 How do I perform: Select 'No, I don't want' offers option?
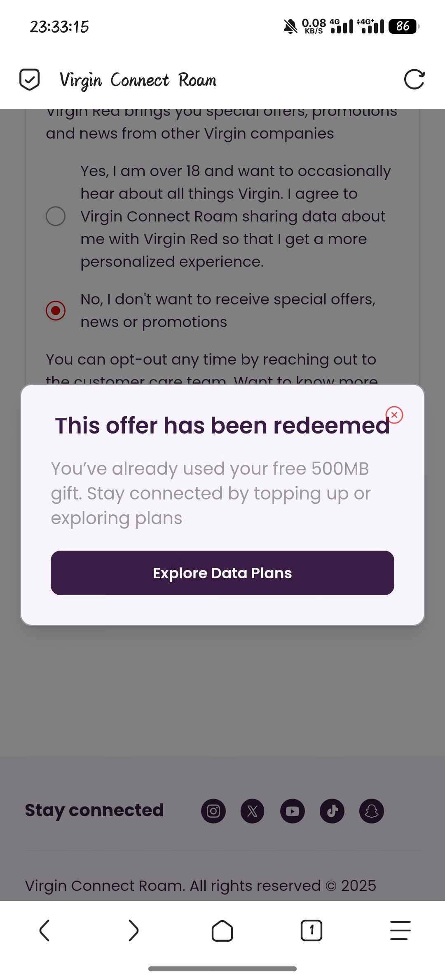point(56,311)
